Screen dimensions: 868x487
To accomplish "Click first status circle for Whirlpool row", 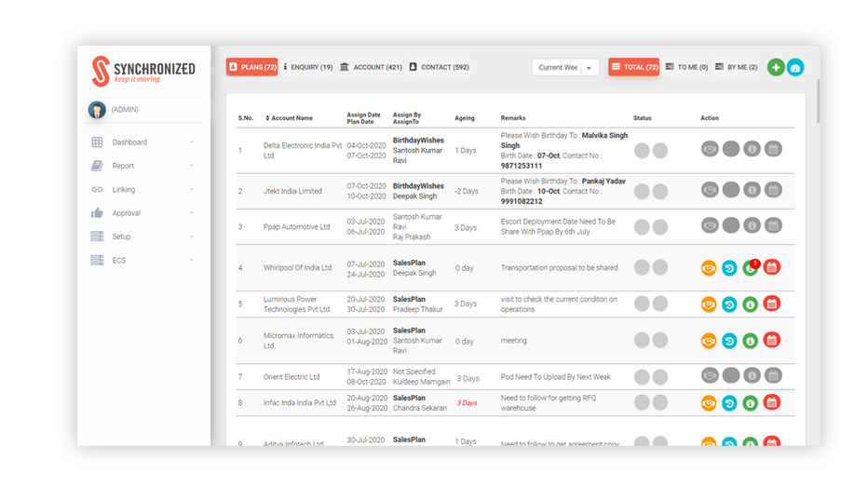I will point(642,267).
